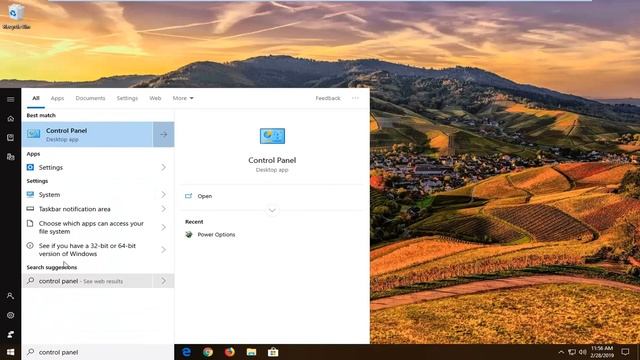
Task: Open File Explorer from the taskbar
Action: click(x=251, y=352)
